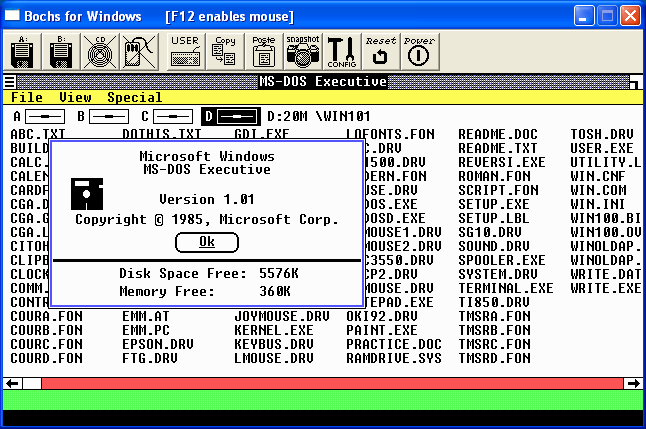
Task: Select TERMINAL.EXE file
Action: (506, 288)
